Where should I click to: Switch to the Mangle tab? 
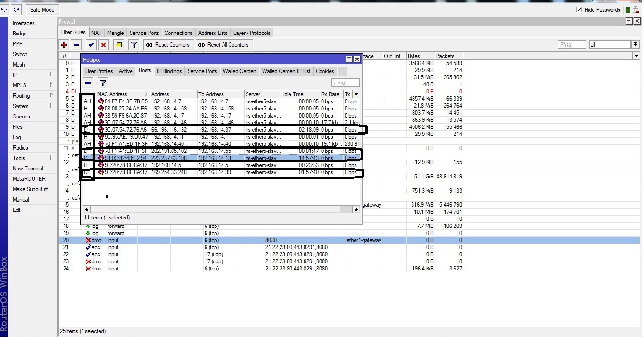(x=116, y=33)
